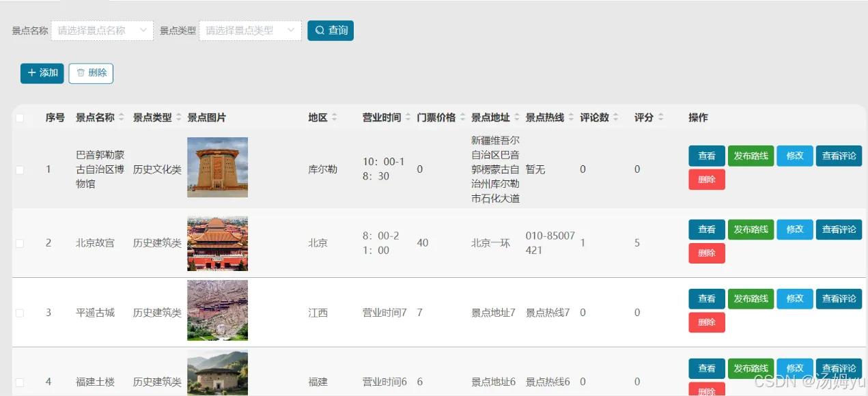Sort by 景点名称 column arrows
This screenshot has height=396, width=868.
click(x=122, y=117)
